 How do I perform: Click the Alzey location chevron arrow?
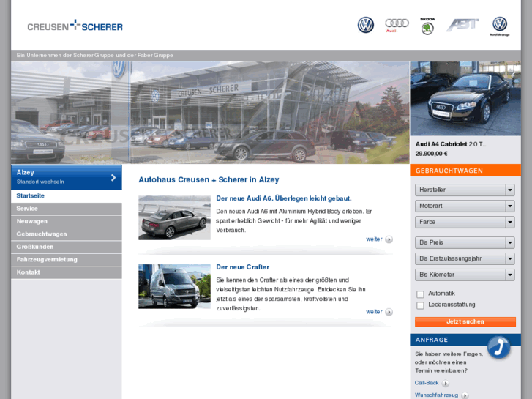pyautogui.click(x=113, y=177)
